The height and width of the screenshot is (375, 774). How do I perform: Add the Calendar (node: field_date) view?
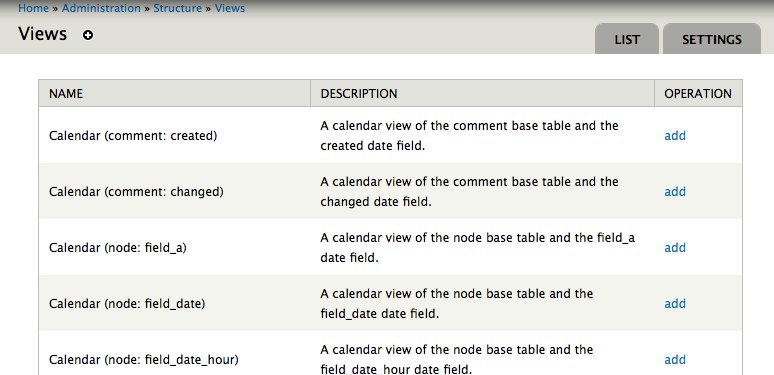click(675, 303)
